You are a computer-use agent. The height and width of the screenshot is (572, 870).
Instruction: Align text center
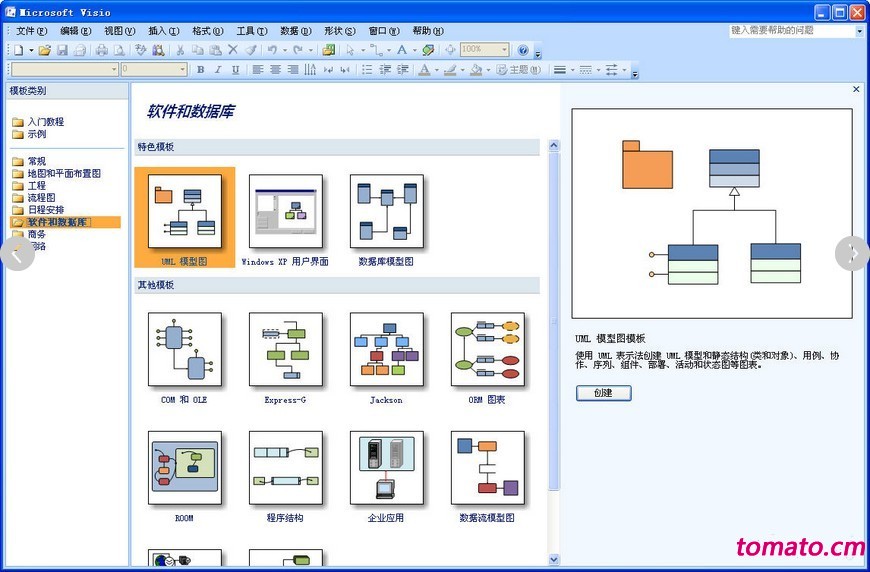click(x=275, y=70)
